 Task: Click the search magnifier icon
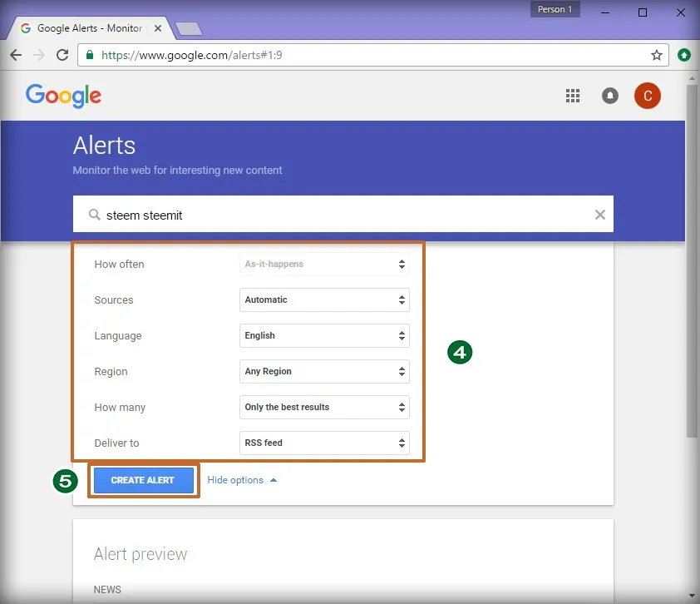[x=94, y=215]
